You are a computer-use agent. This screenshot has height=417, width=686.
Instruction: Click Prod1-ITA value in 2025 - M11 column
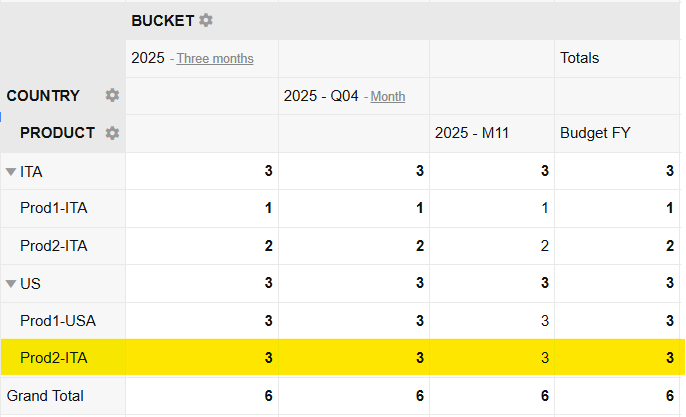click(x=544, y=208)
